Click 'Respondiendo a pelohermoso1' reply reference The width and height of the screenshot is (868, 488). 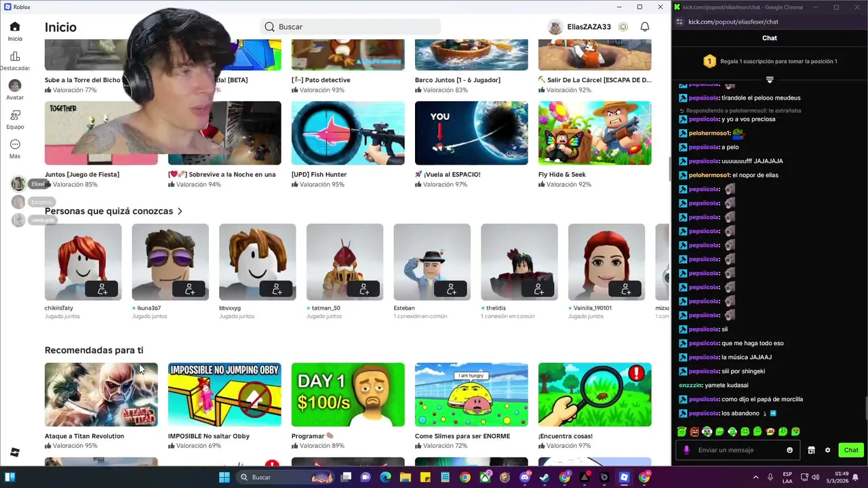[x=740, y=110]
